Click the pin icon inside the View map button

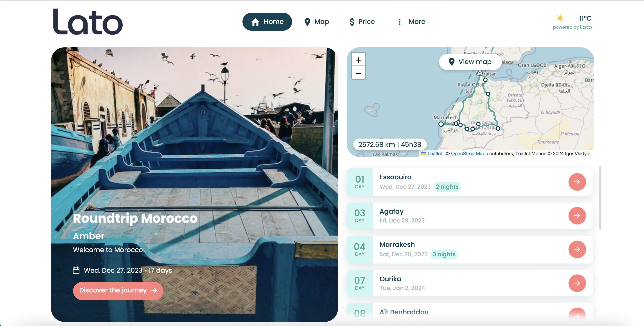452,62
